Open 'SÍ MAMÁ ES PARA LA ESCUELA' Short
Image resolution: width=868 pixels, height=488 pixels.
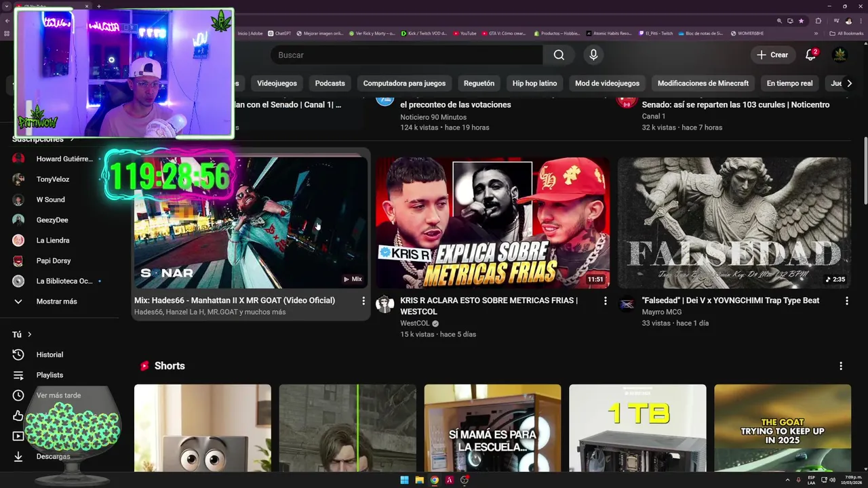pyautogui.click(x=492, y=428)
